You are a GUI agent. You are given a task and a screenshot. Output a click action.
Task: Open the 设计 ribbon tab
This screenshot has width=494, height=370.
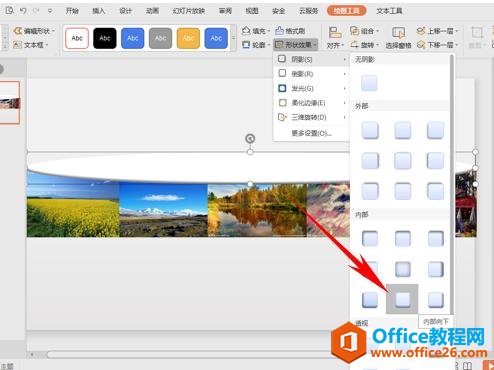tap(125, 11)
